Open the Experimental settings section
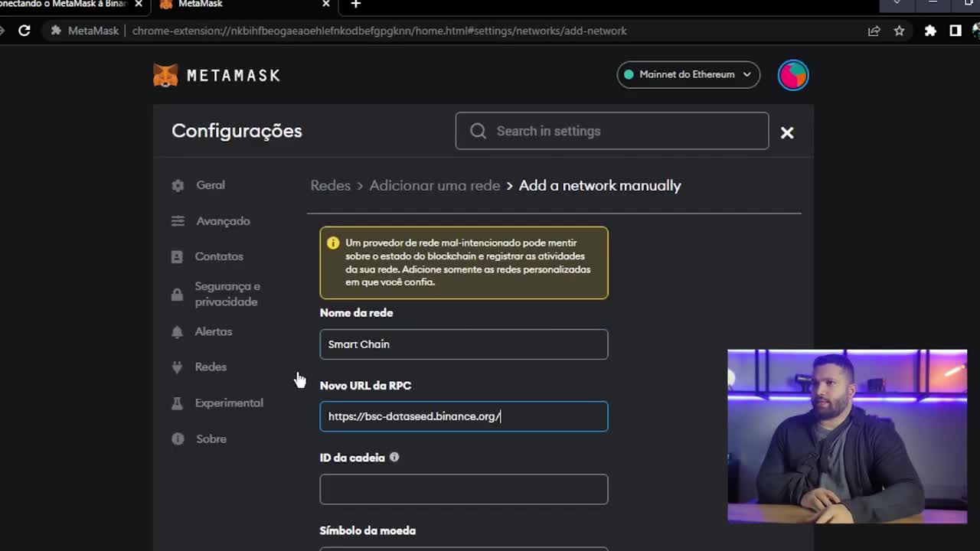Viewport: 980px width, 551px height. click(x=229, y=403)
